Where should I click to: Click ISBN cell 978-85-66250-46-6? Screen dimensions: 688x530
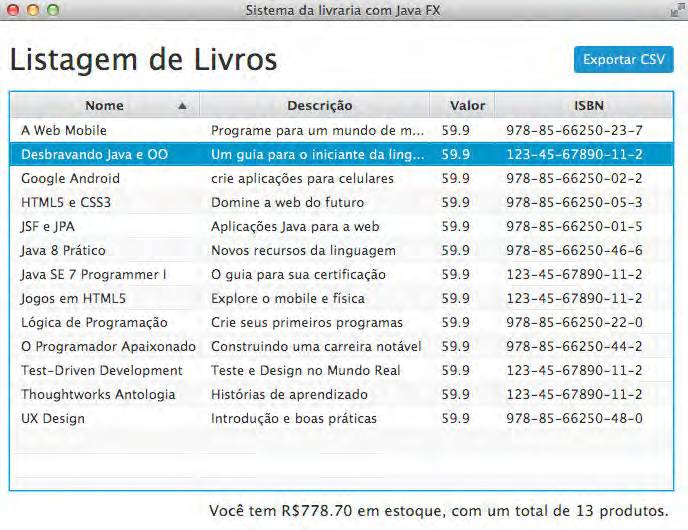(x=574, y=250)
